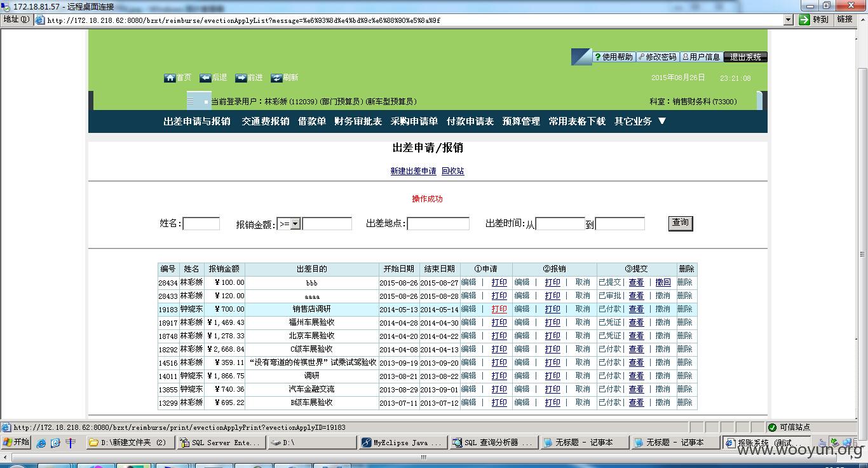Click the 福州车展验收 purpose cell

click(x=311, y=322)
